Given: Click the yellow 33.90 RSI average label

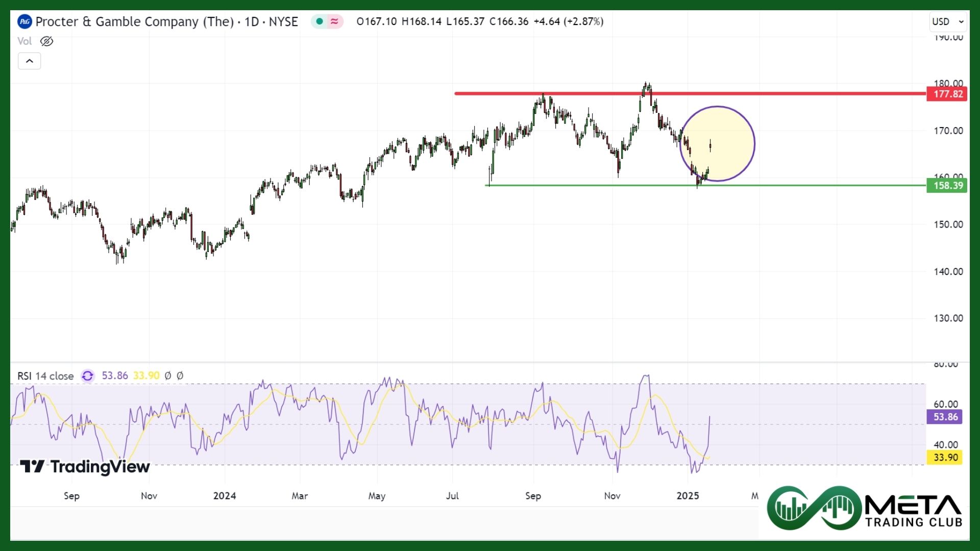Looking at the screenshot, I should 945,457.
